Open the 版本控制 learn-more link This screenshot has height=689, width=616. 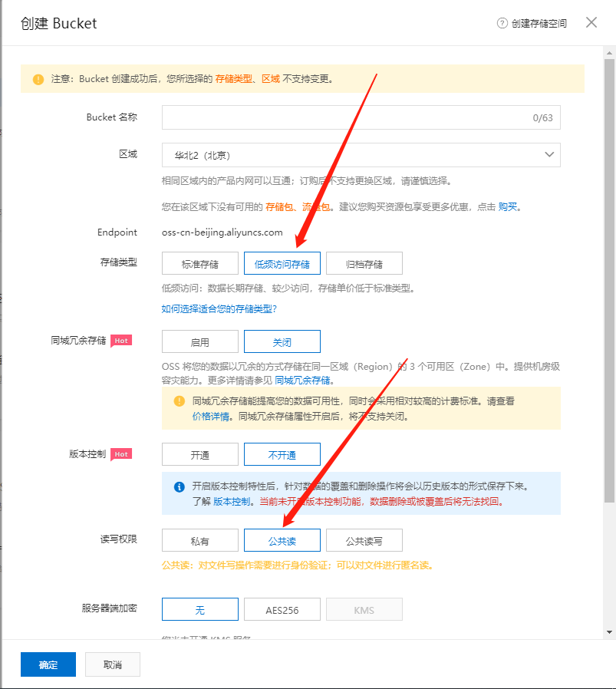[x=232, y=501]
